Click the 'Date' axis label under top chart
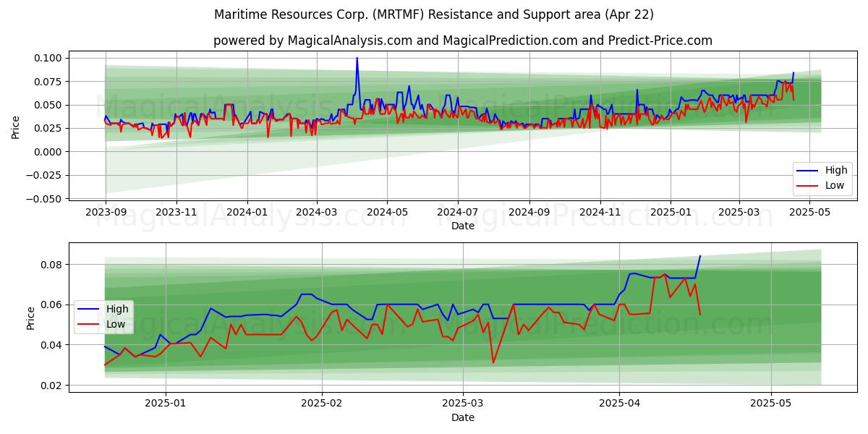Screen dimensions: 868x434 click(x=463, y=226)
